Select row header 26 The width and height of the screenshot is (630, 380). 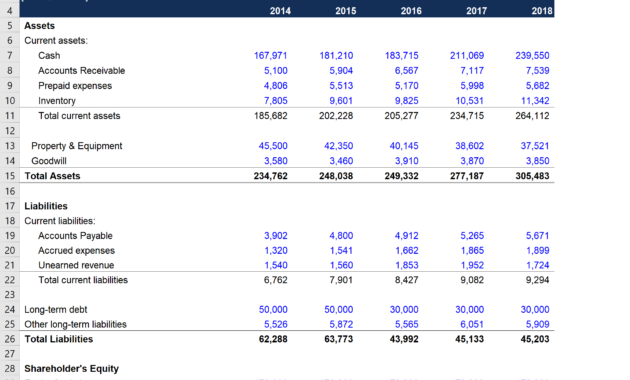point(10,339)
